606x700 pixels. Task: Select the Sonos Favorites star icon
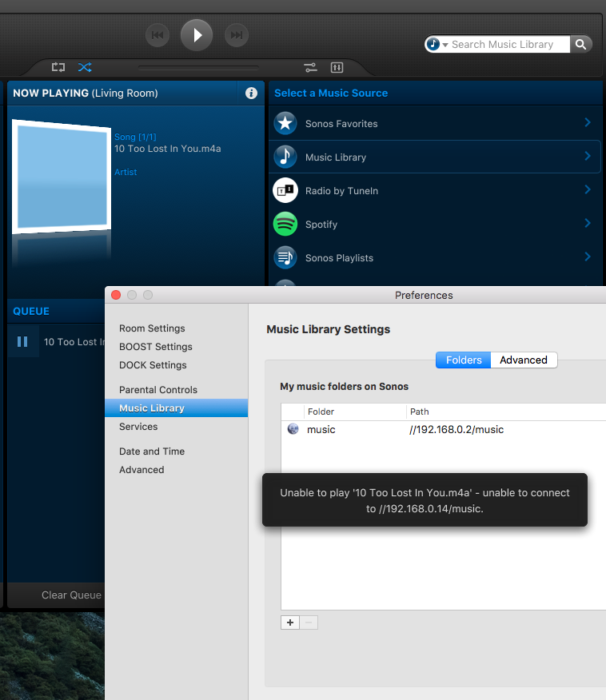click(x=285, y=123)
